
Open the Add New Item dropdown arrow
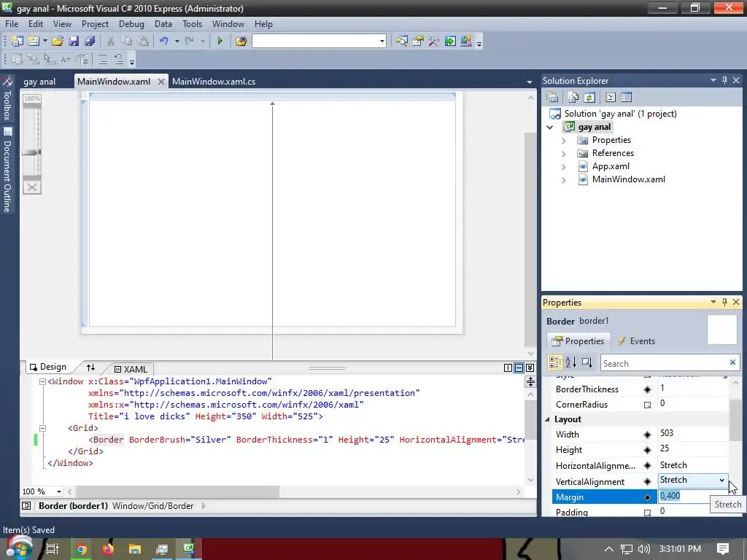[45, 41]
